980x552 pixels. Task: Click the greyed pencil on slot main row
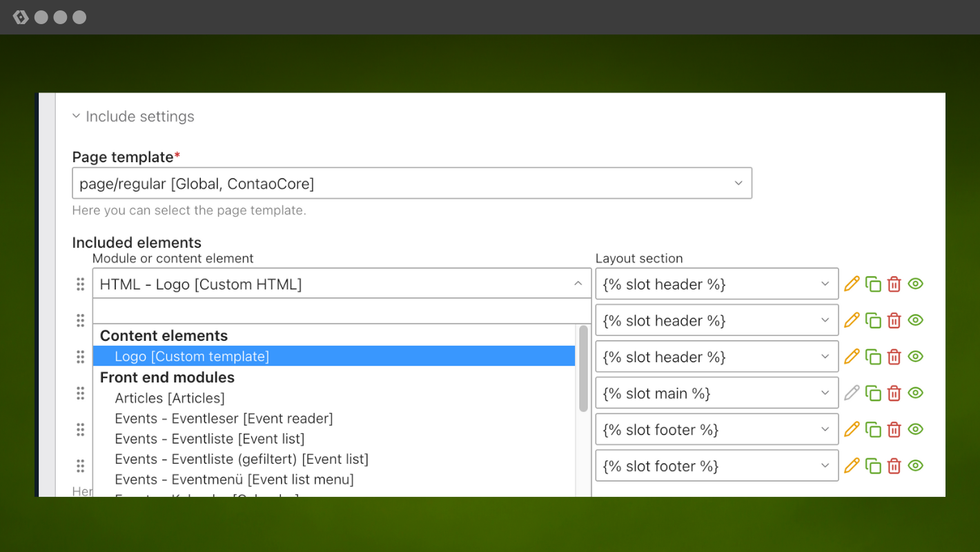[x=852, y=393]
